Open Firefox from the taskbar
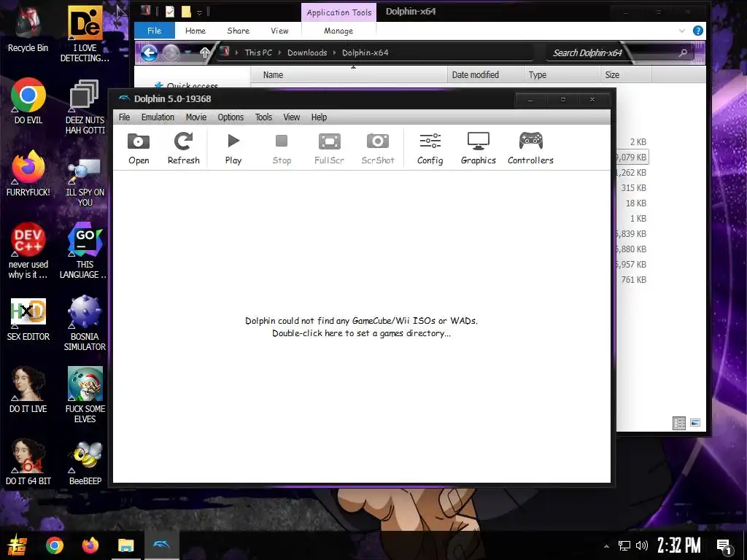This screenshot has height=560, width=747. (x=90, y=545)
